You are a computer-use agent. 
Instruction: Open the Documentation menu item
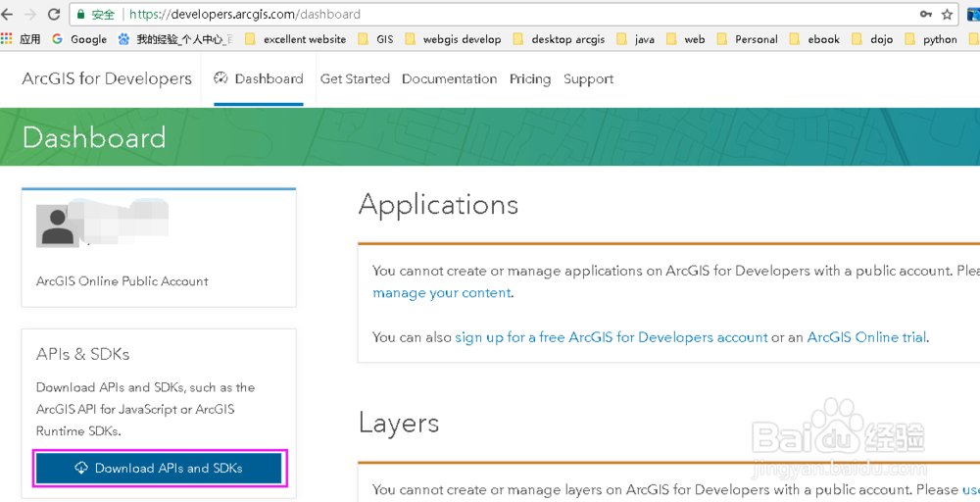pos(450,78)
